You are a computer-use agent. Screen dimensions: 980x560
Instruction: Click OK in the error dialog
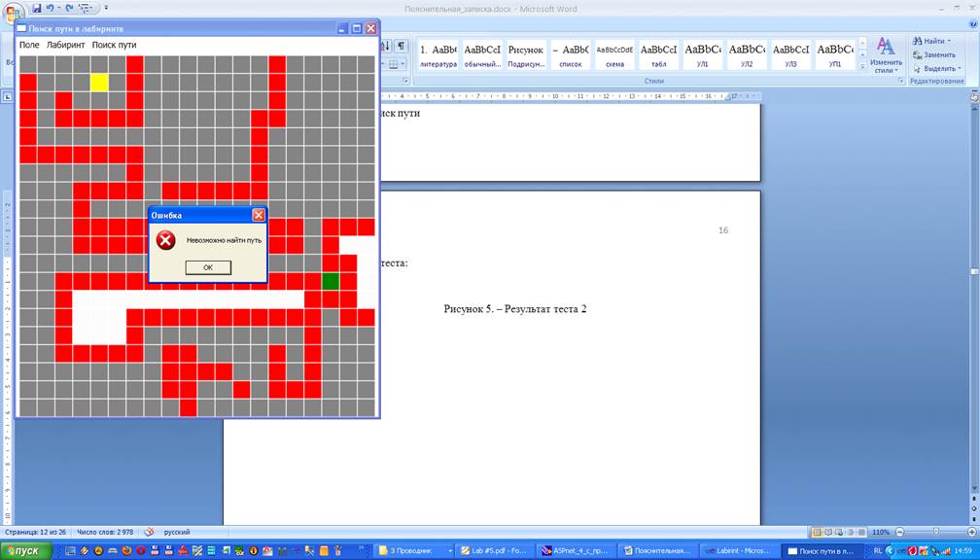click(208, 267)
